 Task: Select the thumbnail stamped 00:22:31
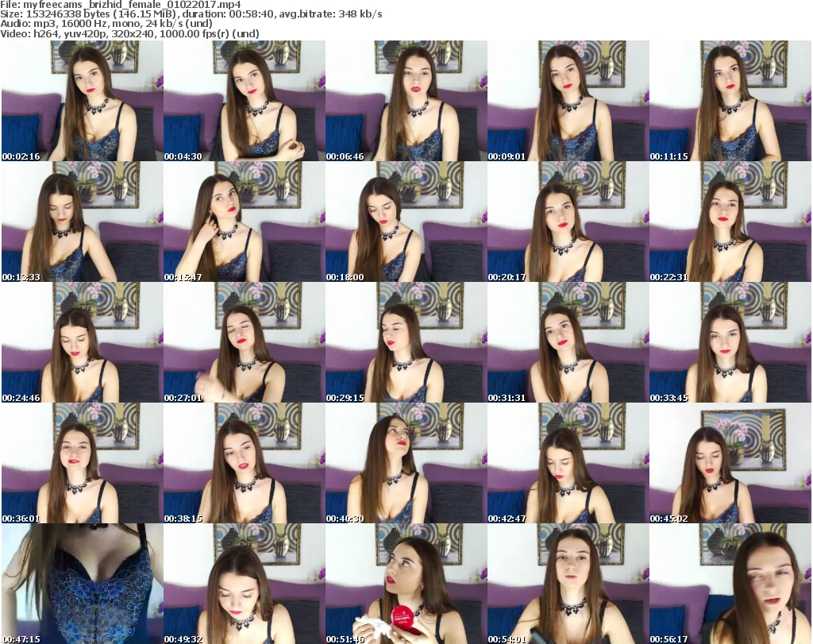(730, 222)
